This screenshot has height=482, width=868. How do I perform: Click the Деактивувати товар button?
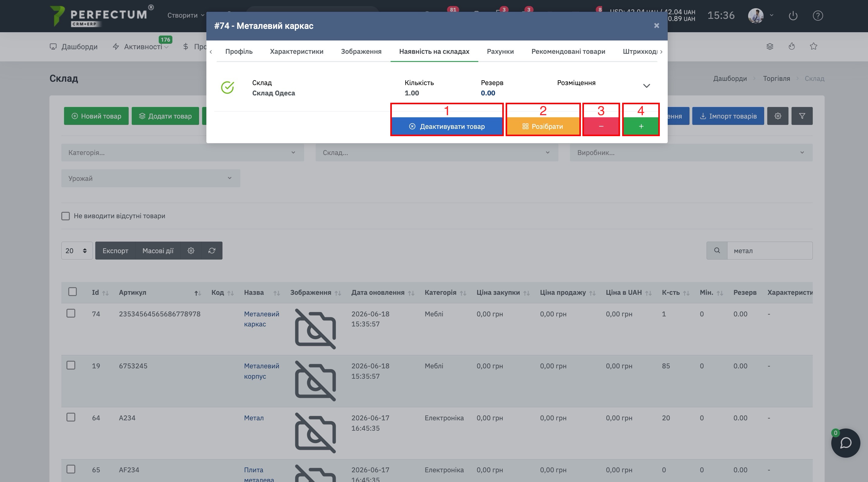(447, 126)
